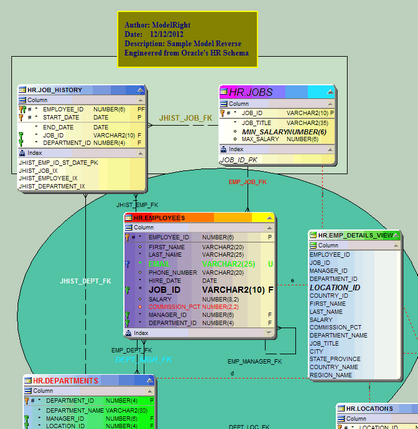Image resolution: width=418 pixels, height=429 pixels.
Task: Select the DEPT_MGR_FK relationship label
Action: [x=144, y=360]
